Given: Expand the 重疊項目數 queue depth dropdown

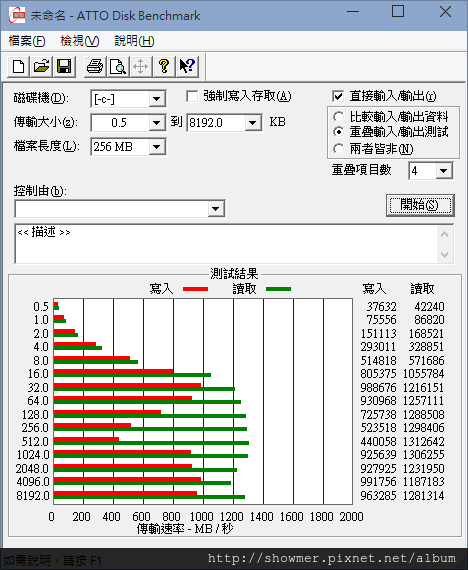Looking at the screenshot, I should click(444, 171).
